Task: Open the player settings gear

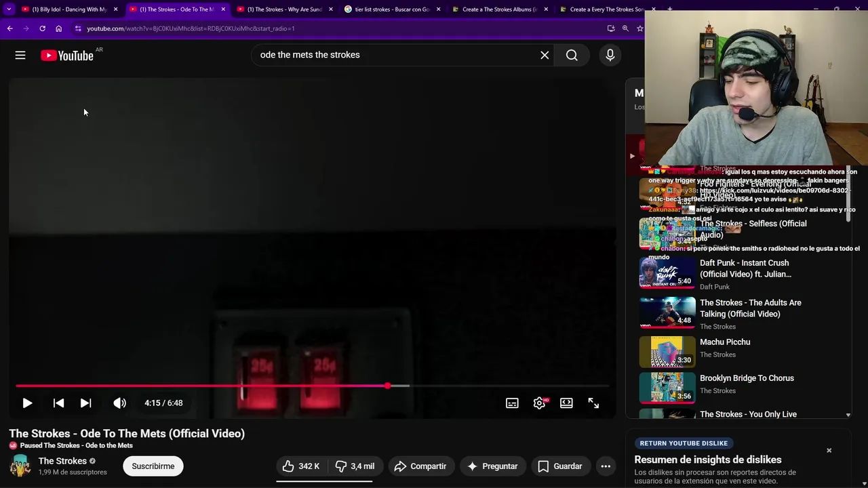Action: 540,403
